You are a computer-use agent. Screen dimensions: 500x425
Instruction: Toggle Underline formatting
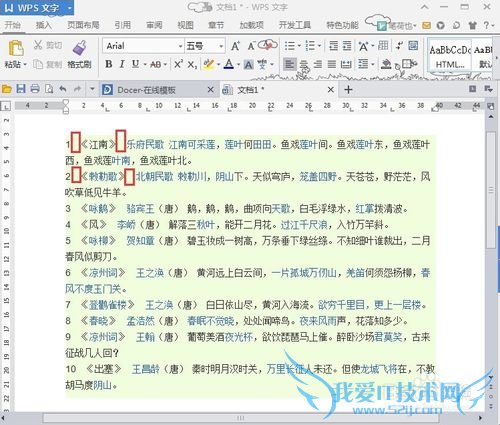(x=135, y=64)
